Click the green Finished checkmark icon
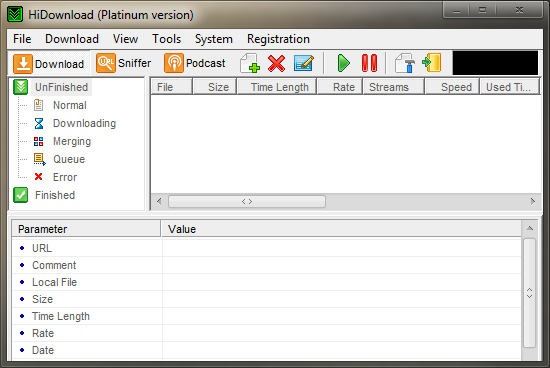The width and height of the screenshot is (550, 368). point(20,195)
